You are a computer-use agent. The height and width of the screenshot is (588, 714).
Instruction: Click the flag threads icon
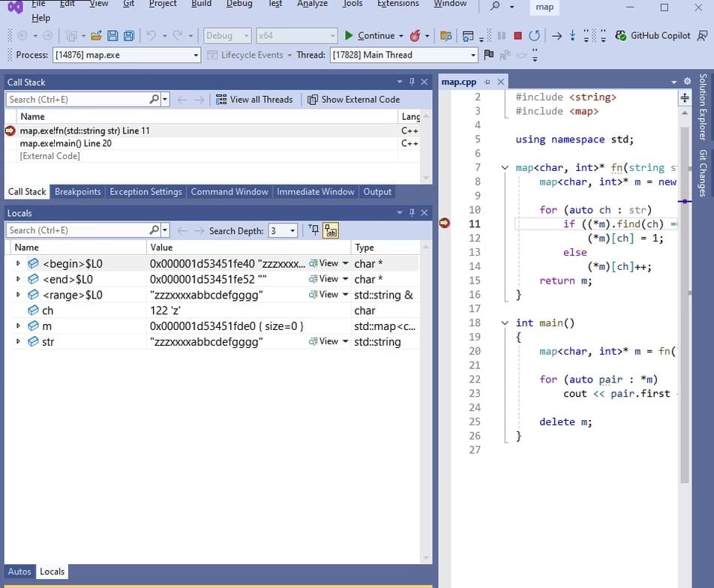489,55
